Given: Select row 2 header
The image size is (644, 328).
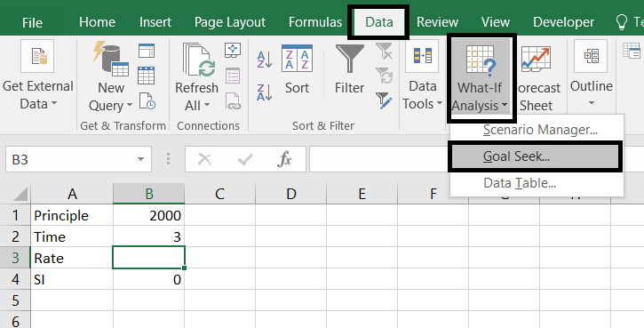Looking at the screenshot, I should 15,236.
